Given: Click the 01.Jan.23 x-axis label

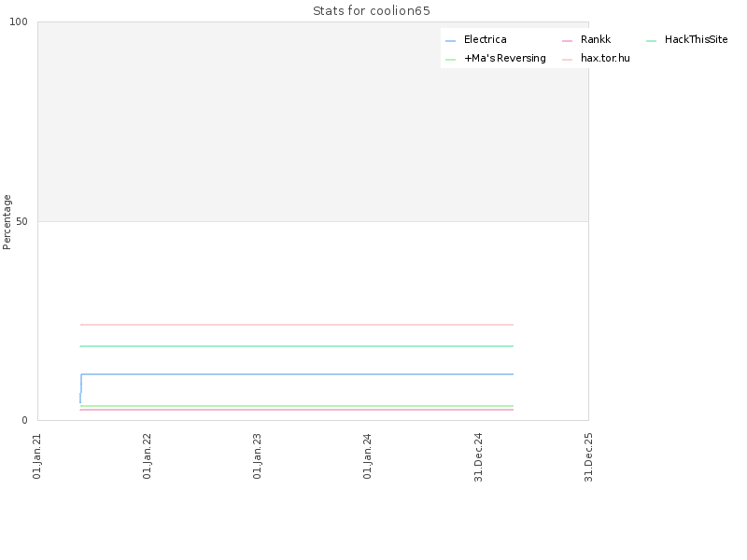Looking at the screenshot, I should (258, 456).
